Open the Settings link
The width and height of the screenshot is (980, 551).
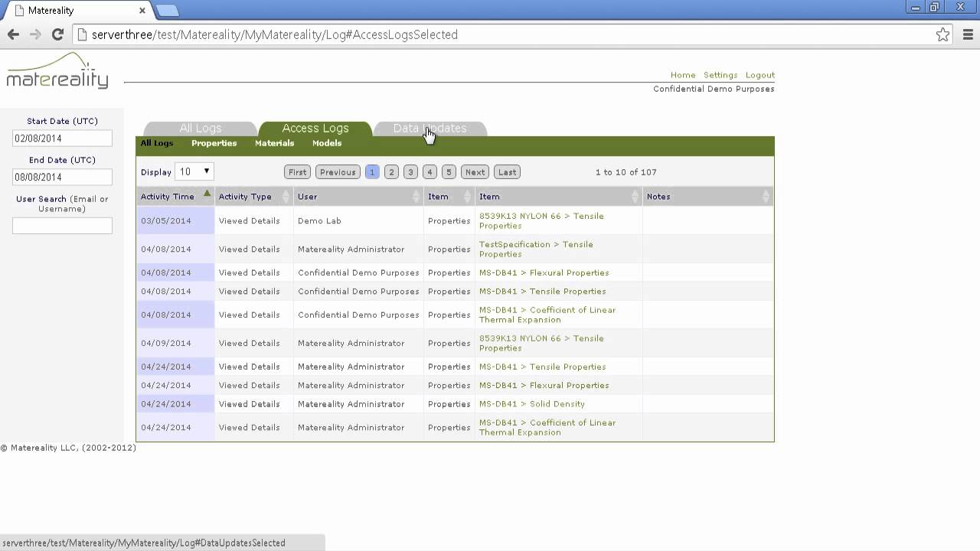pyautogui.click(x=720, y=75)
